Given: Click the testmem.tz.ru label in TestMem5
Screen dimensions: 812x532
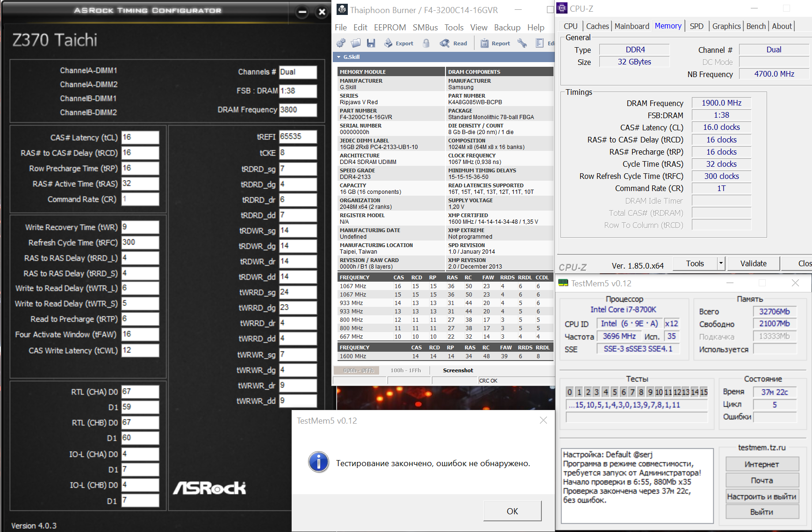Looking at the screenshot, I should [x=762, y=447].
